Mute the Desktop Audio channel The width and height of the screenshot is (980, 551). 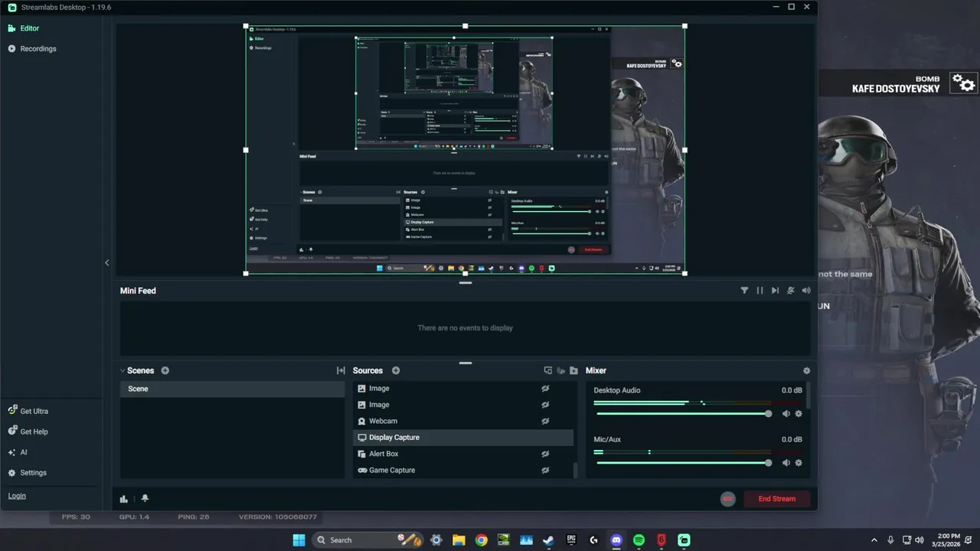click(x=786, y=414)
